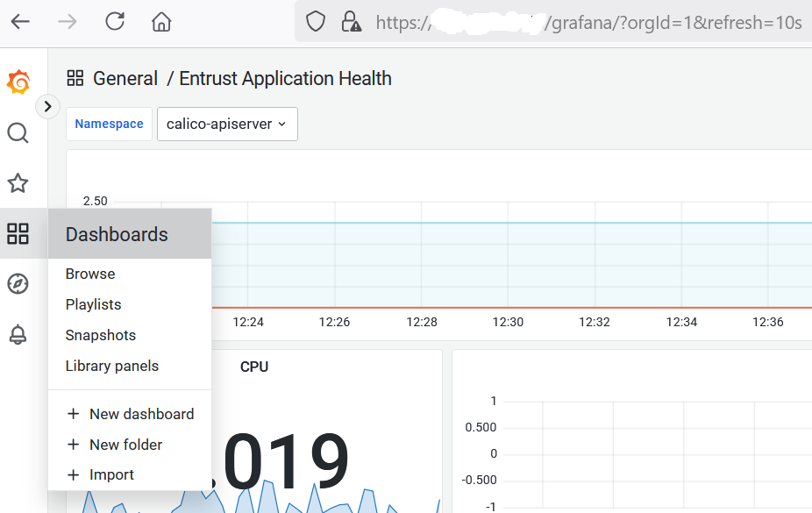Click the shield tracking protection icon
The image size is (812, 513).
pyautogui.click(x=316, y=22)
